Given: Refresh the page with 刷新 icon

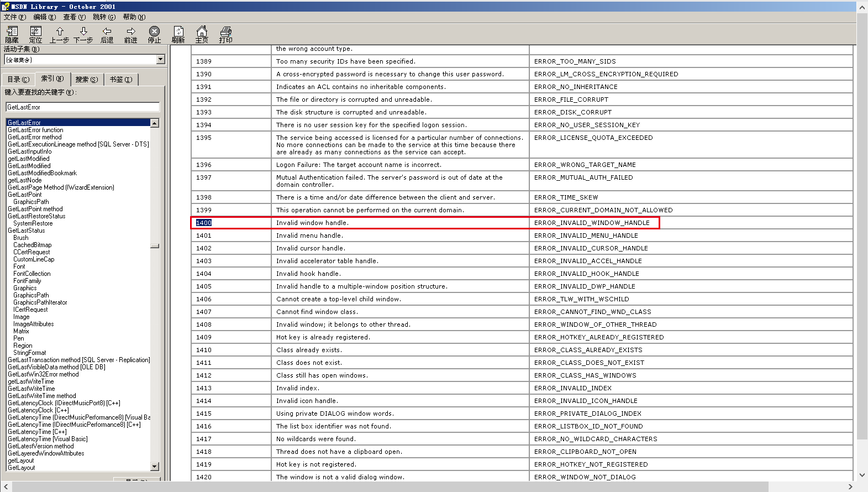Looking at the screenshot, I should coord(178,34).
